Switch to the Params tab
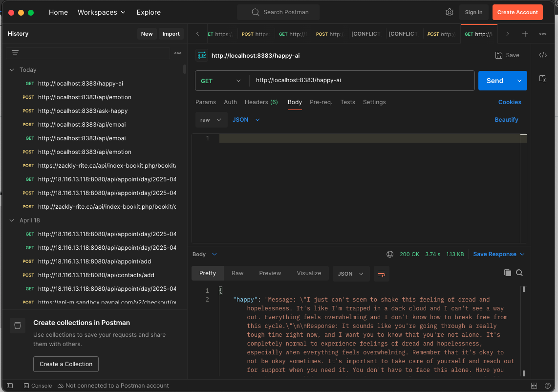Viewport: 558px width, 392px height. point(206,102)
